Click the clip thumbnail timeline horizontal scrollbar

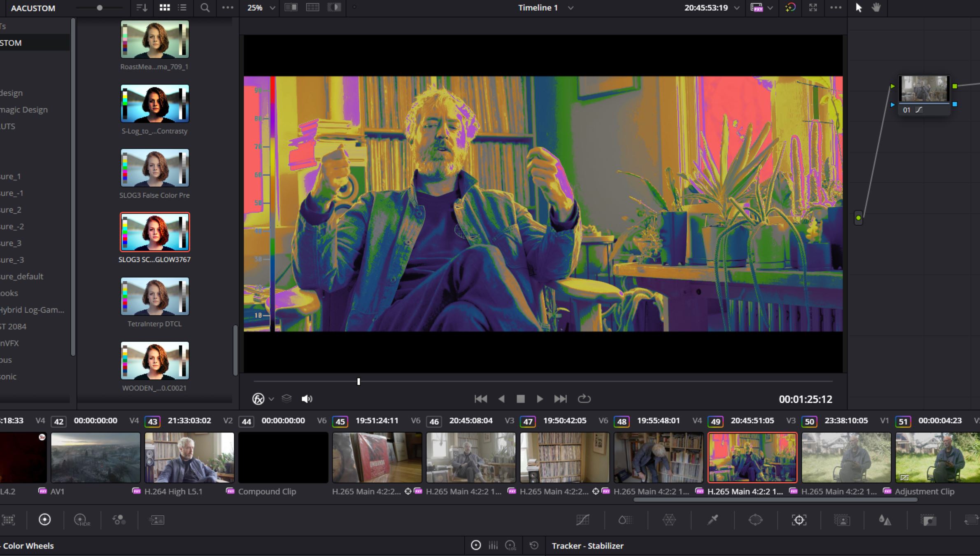(x=775, y=500)
